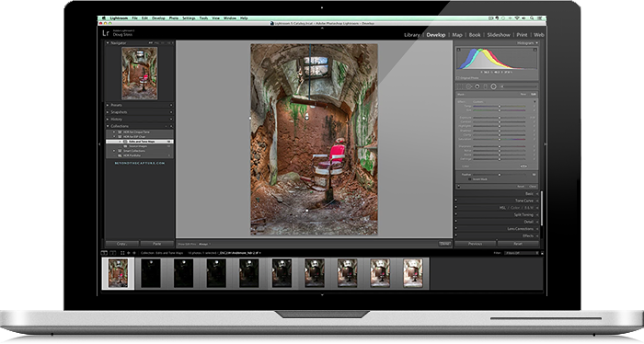The height and width of the screenshot is (344, 644).
Task: Click minus icon on Collections panel header
Action: [x=167, y=126]
